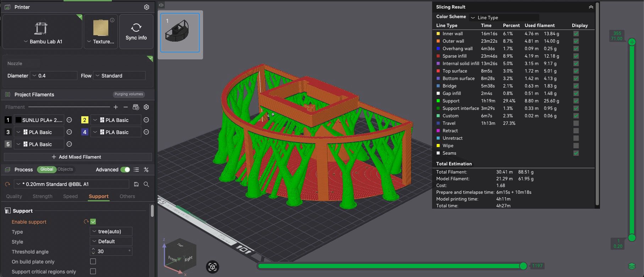Check Support critical regions only
The width and height of the screenshot is (644, 277).
click(x=93, y=271)
